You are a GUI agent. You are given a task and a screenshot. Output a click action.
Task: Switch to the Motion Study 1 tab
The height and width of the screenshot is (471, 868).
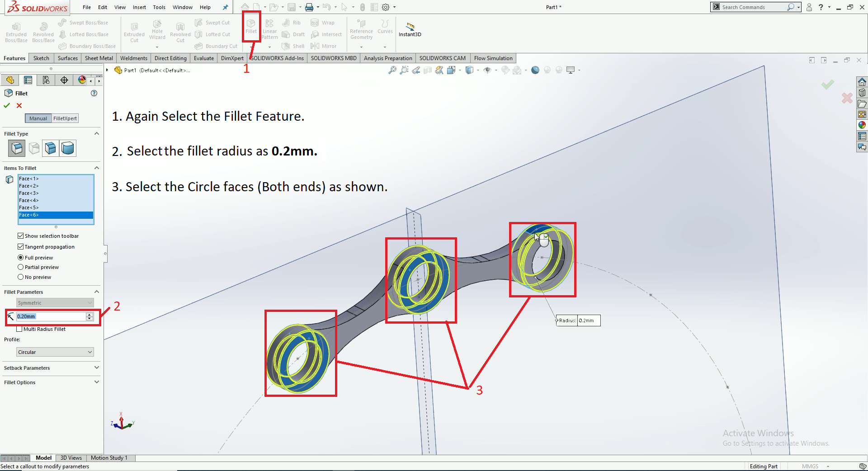(x=109, y=458)
